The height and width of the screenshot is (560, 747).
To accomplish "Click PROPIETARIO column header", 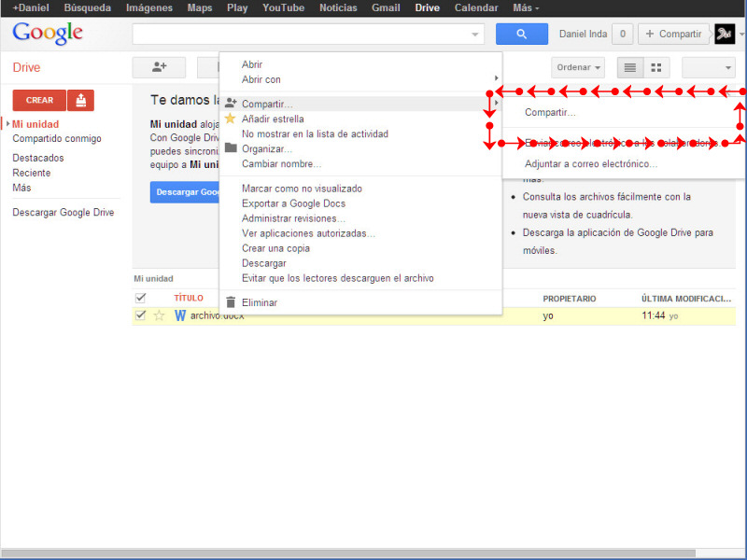I will (570, 299).
